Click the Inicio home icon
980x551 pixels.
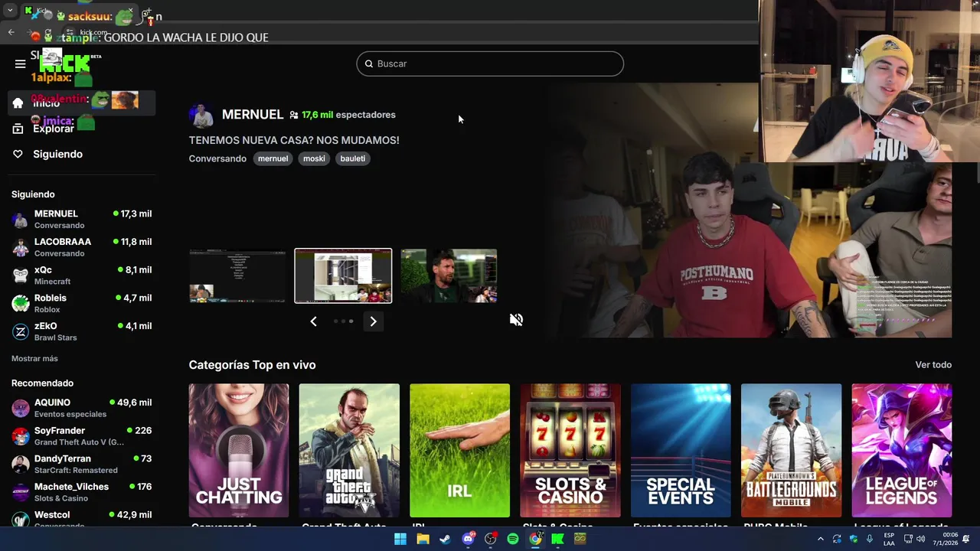18,103
